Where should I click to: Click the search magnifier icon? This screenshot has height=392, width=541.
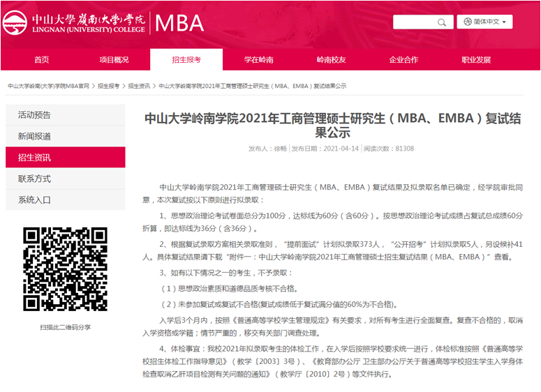point(441,22)
